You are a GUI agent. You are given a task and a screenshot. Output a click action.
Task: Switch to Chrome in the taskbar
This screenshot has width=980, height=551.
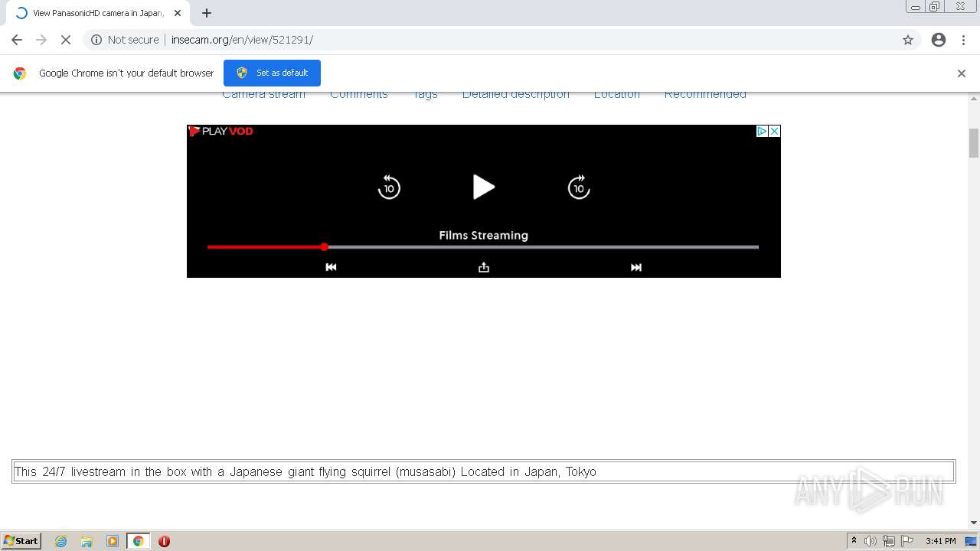coord(139,541)
